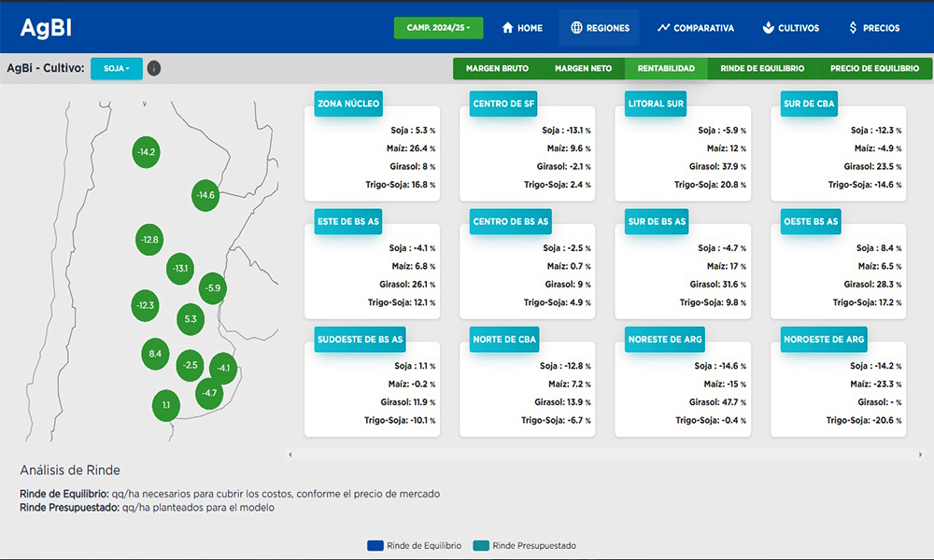Select the -5.9 map marker
The image size is (934, 560).
click(x=212, y=288)
